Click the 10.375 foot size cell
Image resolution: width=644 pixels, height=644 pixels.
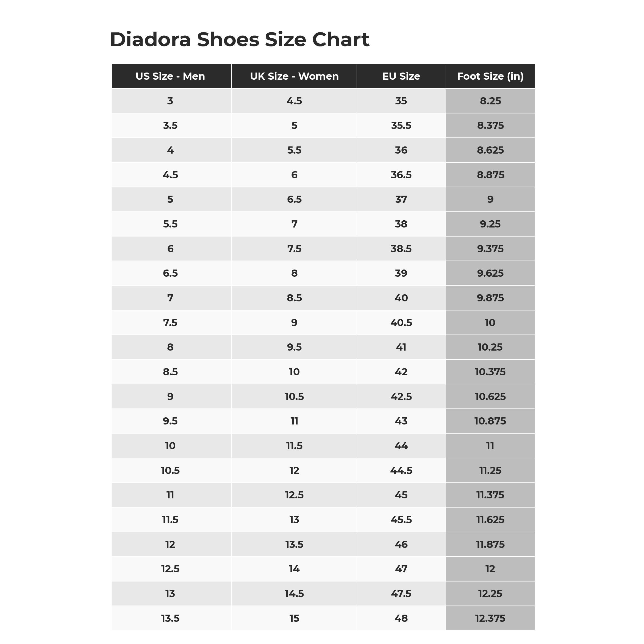point(490,372)
